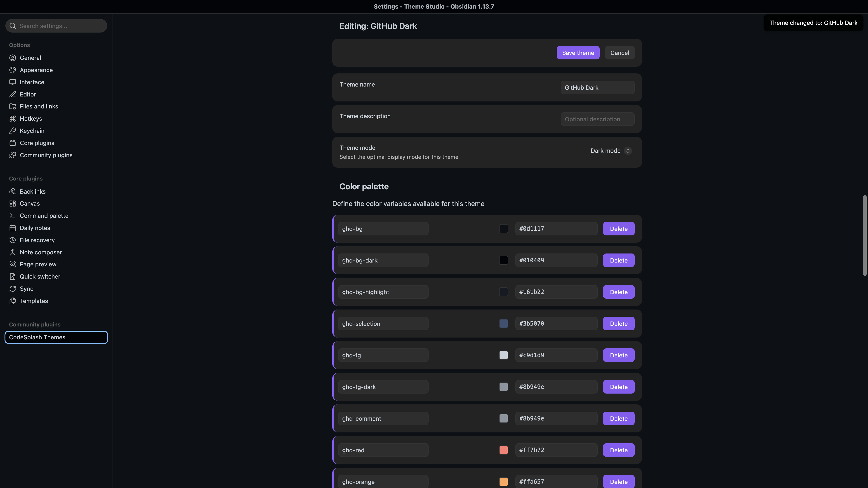This screenshot has height=488, width=868.
Task: Delete the ghd-bg color variable
Action: [619, 229]
